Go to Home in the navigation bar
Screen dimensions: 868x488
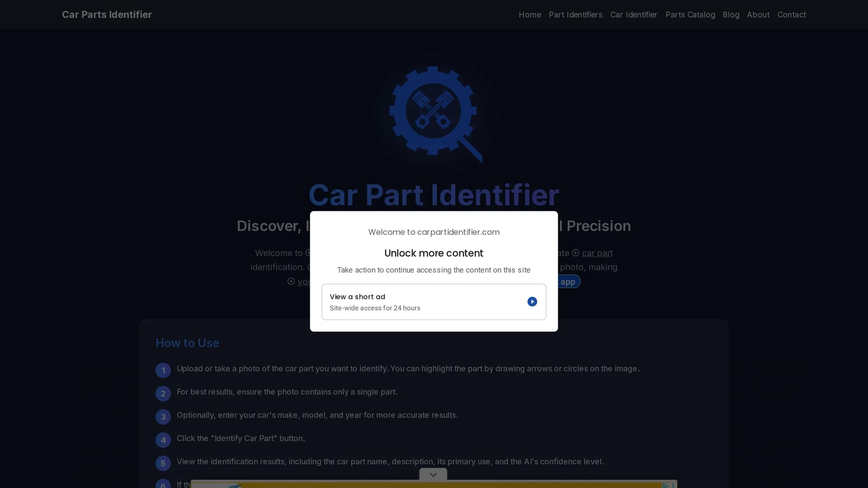pos(530,14)
